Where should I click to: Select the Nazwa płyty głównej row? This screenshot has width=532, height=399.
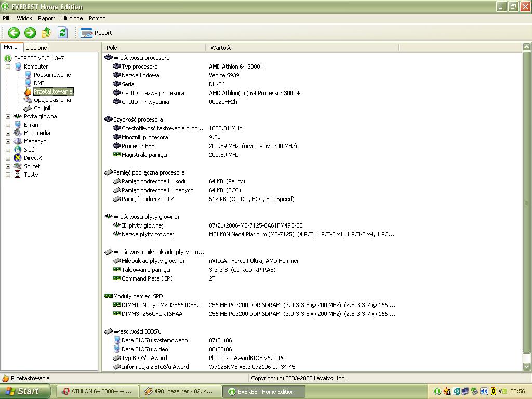pos(250,234)
